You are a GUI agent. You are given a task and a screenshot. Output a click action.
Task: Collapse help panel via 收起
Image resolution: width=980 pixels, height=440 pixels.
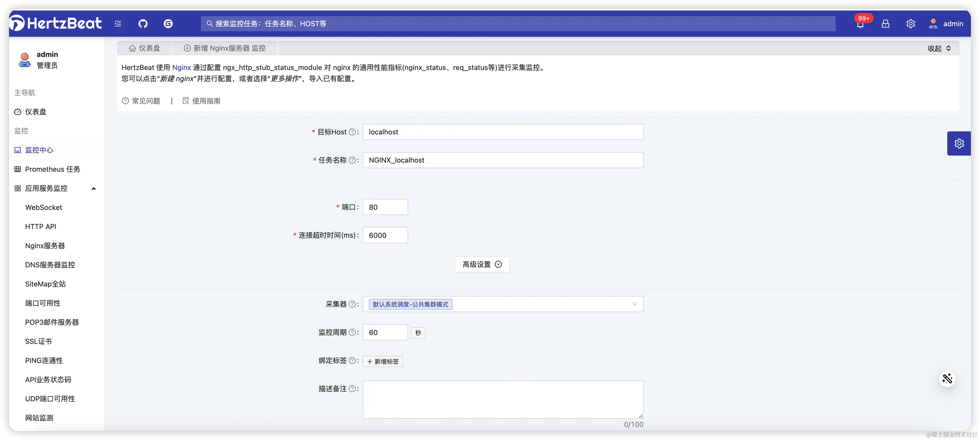point(939,48)
